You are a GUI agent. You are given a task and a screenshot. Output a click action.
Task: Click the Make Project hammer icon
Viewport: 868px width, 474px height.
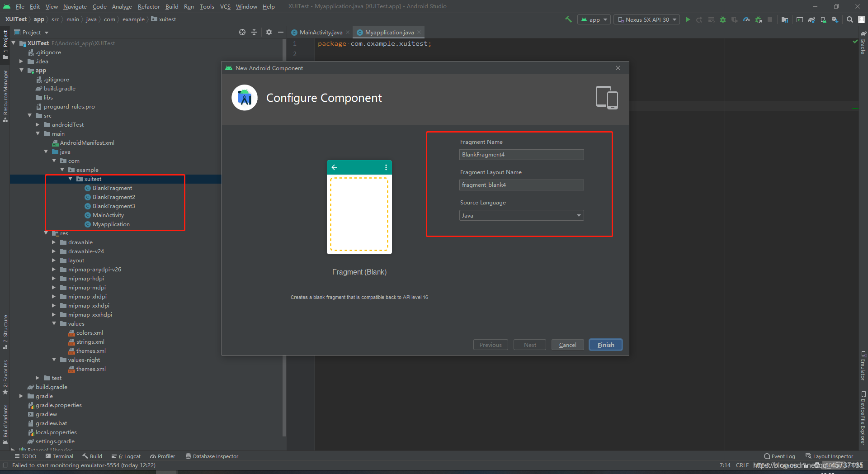(568, 19)
